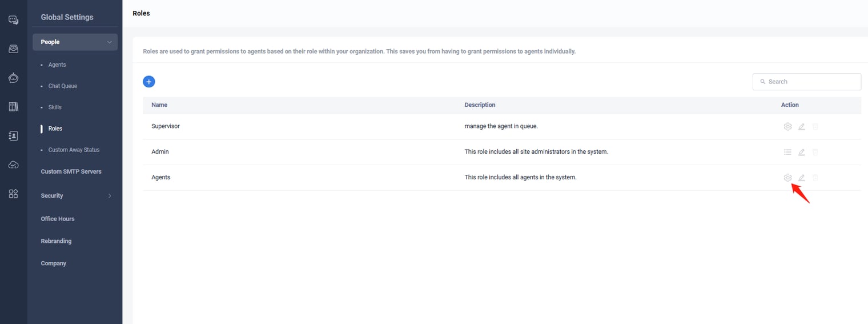The image size is (868, 324).
Task: Go to the Agents menu item
Action: click(x=57, y=65)
